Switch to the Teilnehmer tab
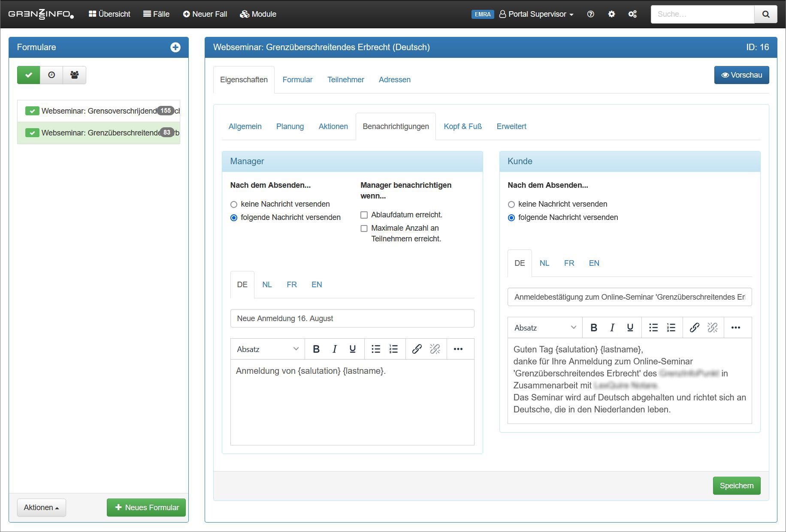The height and width of the screenshot is (532, 786). click(345, 80)
